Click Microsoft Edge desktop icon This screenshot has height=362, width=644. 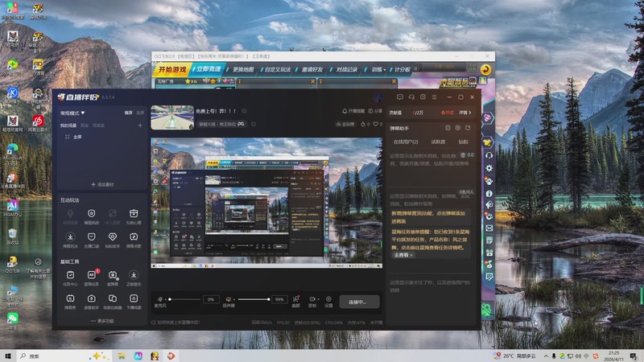[12, 152]
